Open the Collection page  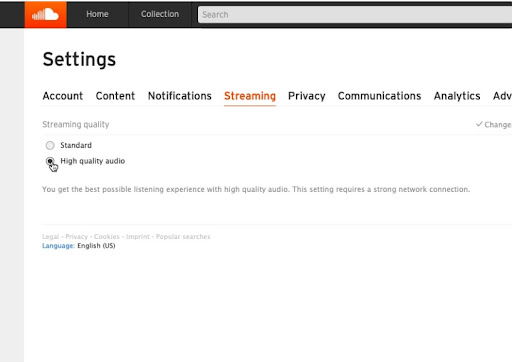pyautogui.click(x=160, y=14)
